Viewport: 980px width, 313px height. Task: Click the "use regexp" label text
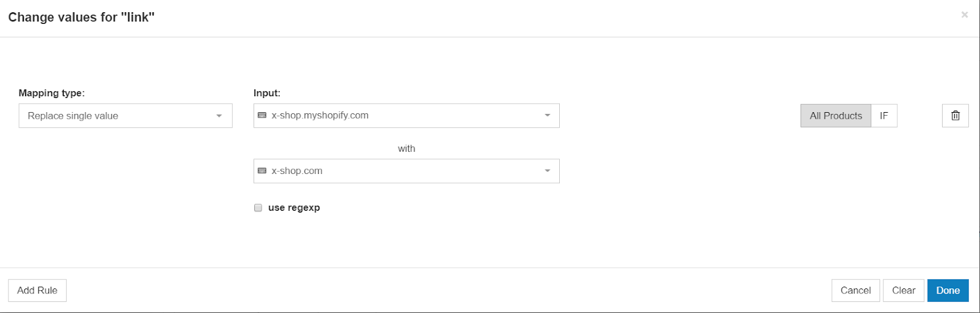point(294,208)
